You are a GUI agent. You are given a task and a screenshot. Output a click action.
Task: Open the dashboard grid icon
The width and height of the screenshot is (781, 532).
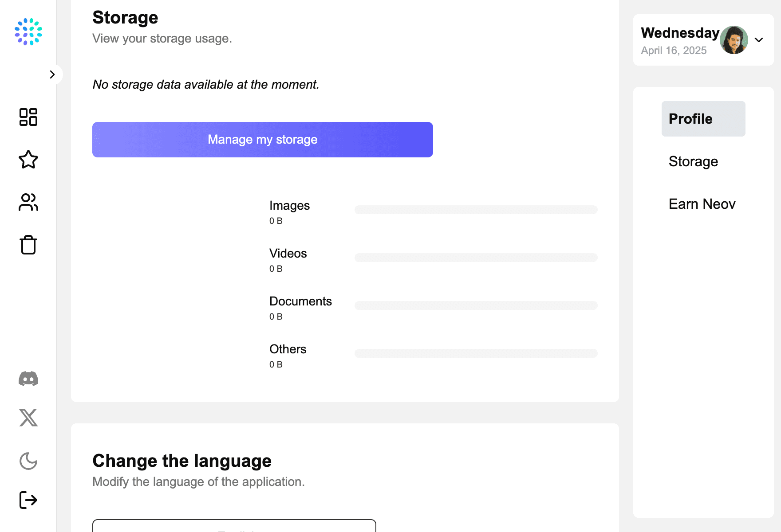tap(28, 117)
